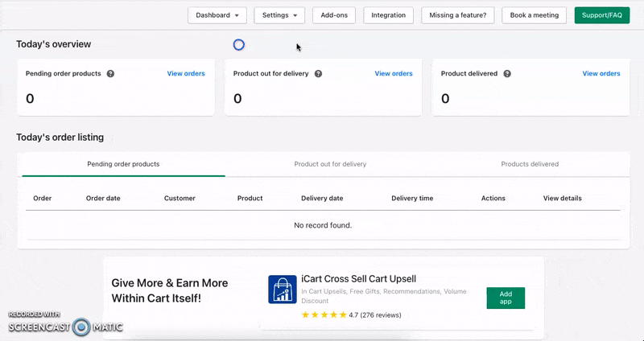The height and width of the screenshot is (341, 644).
Task: Click the five-star rating icons
Action: [x=324, y=315]
